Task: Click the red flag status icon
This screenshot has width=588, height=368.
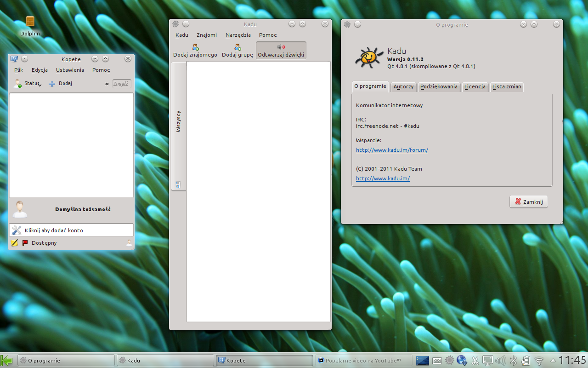Action: point(25,242)
